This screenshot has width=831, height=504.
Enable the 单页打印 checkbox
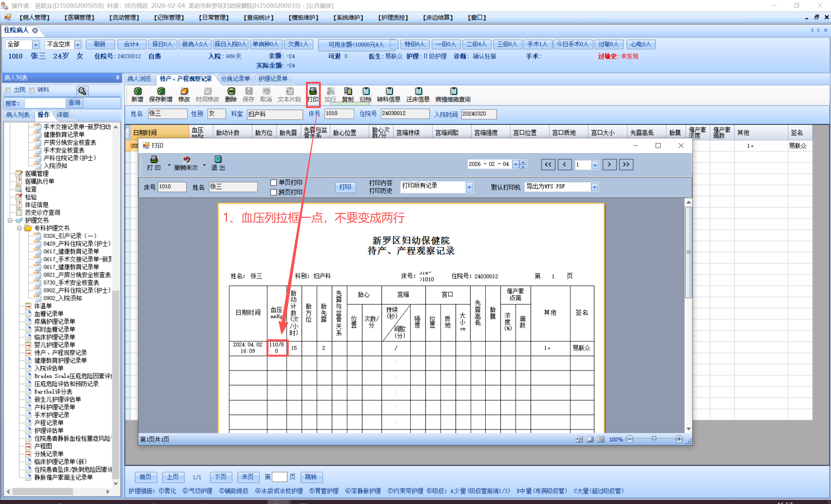pos(273,183)
